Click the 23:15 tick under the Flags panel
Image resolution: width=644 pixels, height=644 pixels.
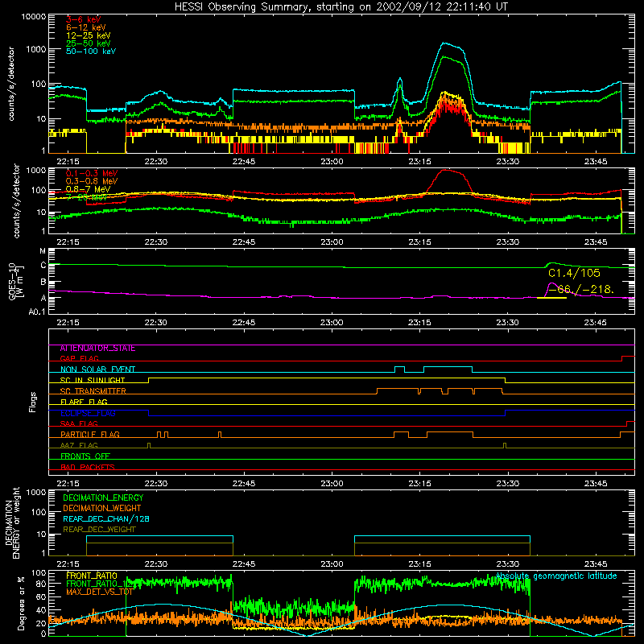coord(419,484)
